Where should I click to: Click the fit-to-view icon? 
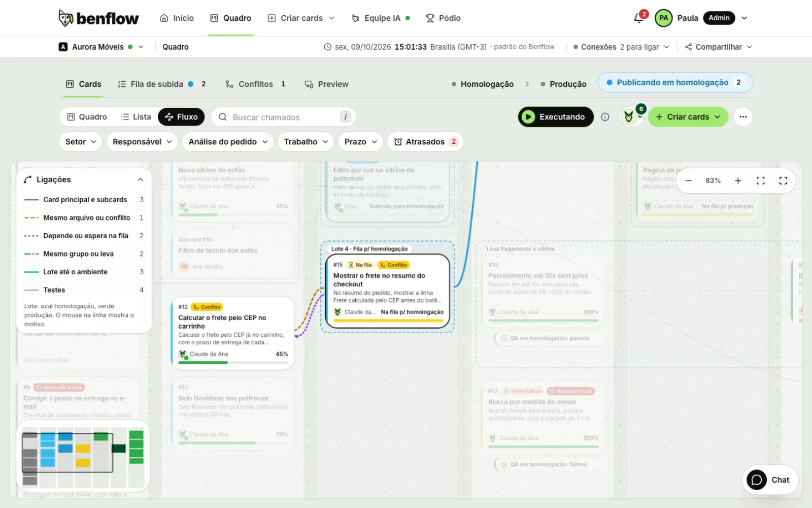(x=760, y=180)
